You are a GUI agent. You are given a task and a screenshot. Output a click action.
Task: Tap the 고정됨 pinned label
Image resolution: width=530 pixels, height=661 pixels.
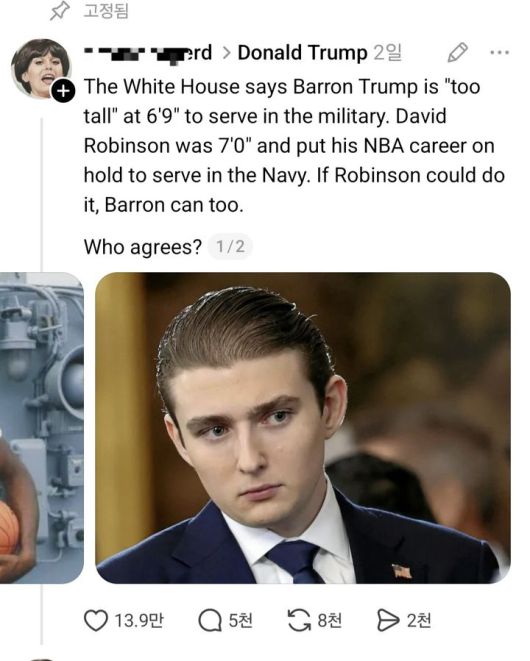(x=105, y=11)
